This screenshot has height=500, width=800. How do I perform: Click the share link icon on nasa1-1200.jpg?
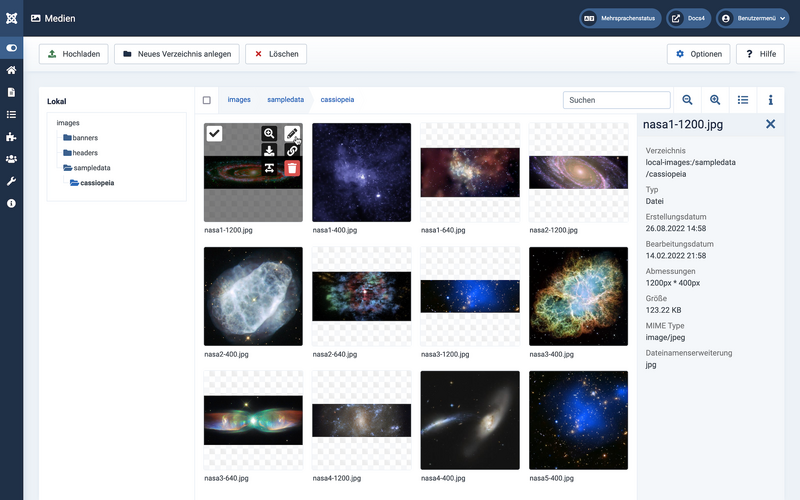pyautogui.click(x=292, y=151)
